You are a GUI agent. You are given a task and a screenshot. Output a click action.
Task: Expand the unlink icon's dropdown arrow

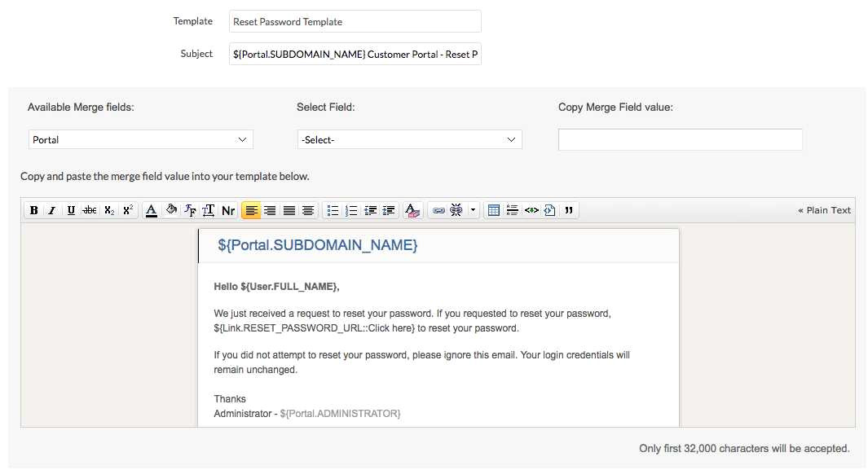471,209
